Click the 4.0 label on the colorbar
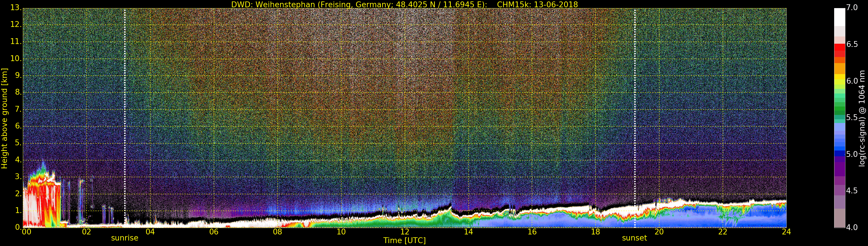Screen dimensions: 868x246 [x=852, y=227]
